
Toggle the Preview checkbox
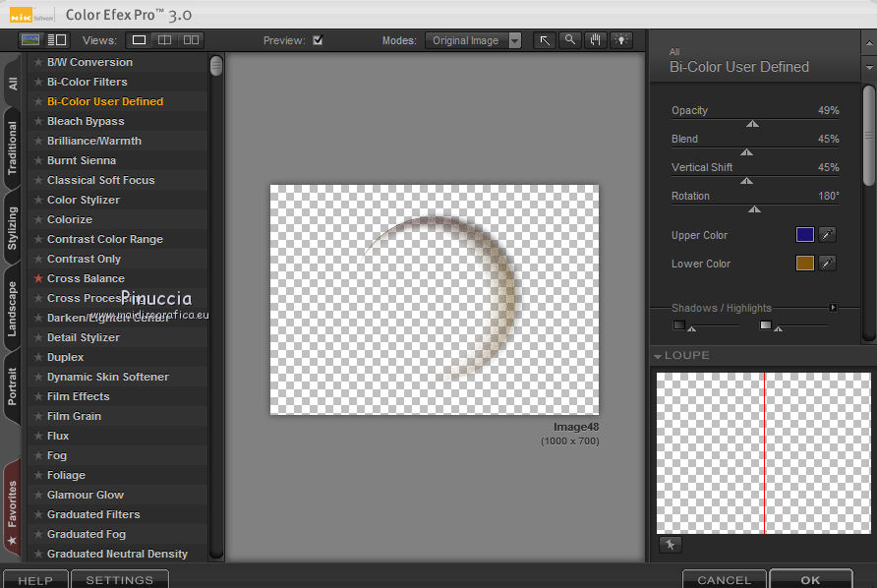tap(318, 40)
